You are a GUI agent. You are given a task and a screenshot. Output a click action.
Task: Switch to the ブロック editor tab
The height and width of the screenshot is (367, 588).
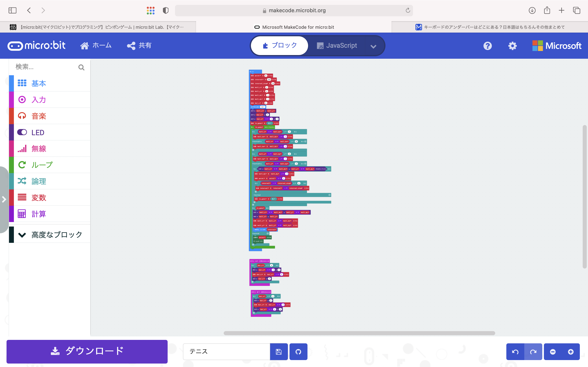point(280,45)
